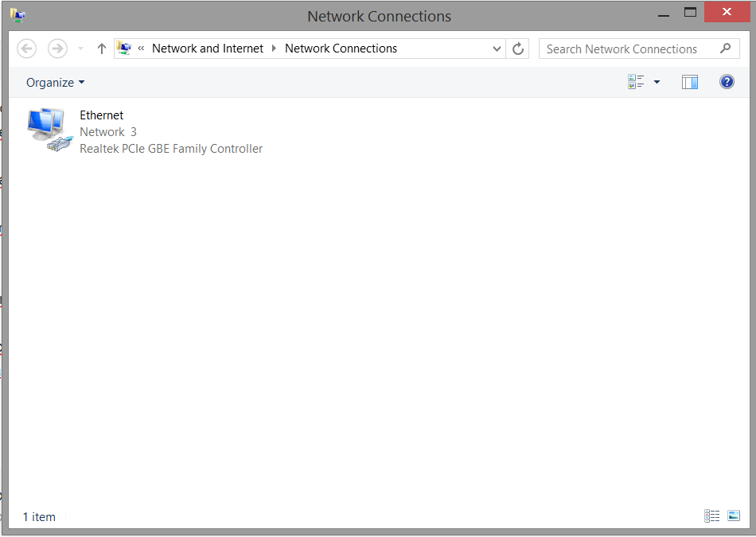The height and width of the screenshot is (537, 756).
Task: Click the Change your view icon
Action: (x=636, y=82)
